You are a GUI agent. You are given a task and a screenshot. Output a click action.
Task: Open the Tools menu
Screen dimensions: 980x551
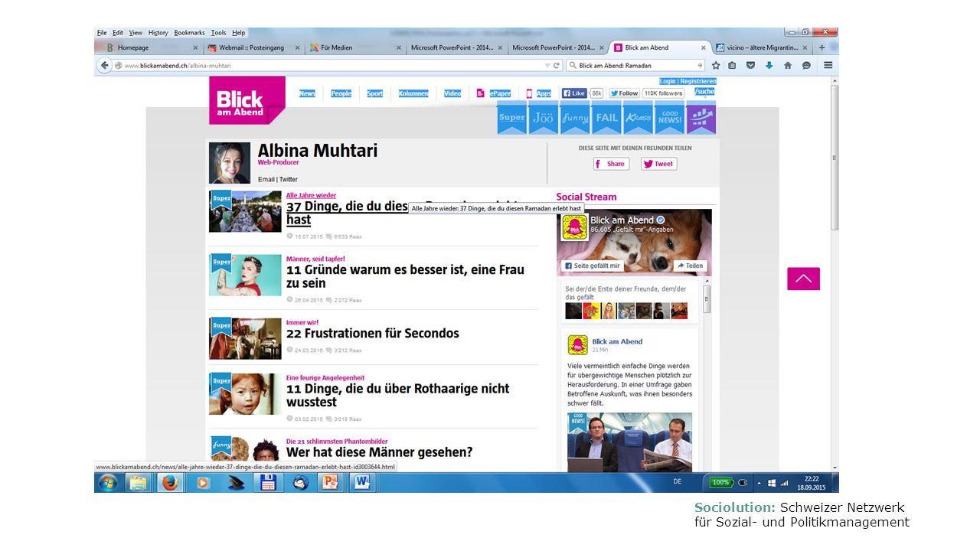(x=218, y=33)
